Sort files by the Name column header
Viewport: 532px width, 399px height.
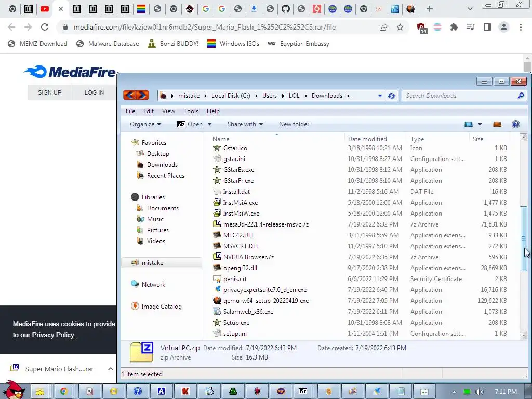click(221, 139)
